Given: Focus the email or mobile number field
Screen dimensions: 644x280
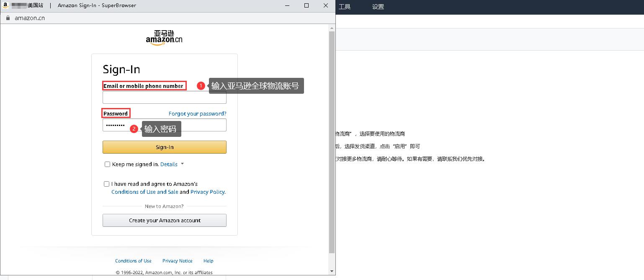Looking at the screenshot, I should click(165, 97).
